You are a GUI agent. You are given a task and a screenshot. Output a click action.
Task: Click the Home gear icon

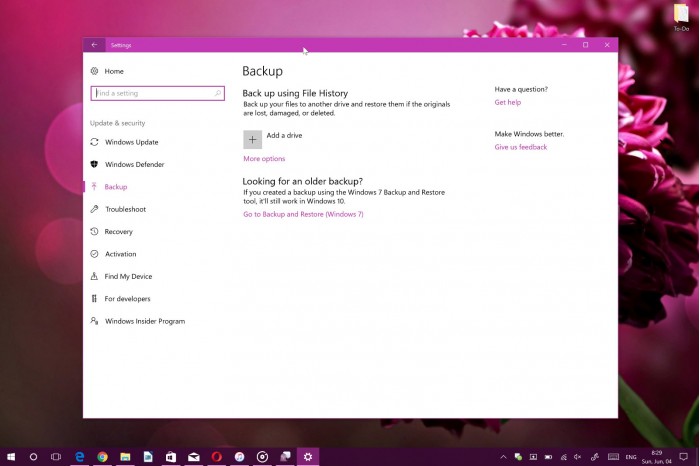coord(94,71)
